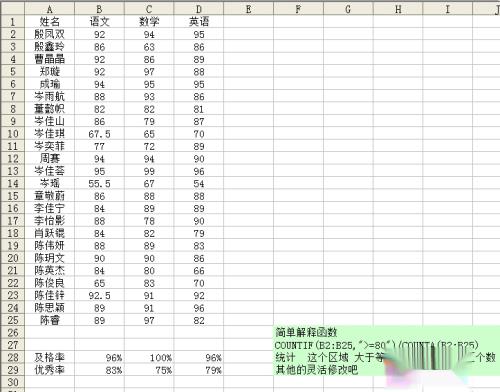Select the 75% excellent rate cell
Image resolution: width=500 pixels, height=392 pixels.
tap(149, 370)
